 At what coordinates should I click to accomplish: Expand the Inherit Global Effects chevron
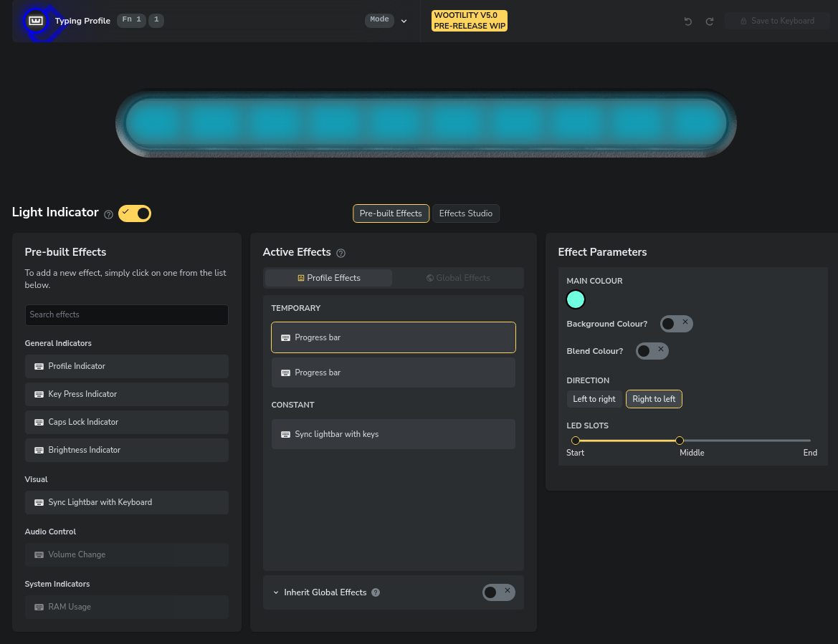pos(276,592)
